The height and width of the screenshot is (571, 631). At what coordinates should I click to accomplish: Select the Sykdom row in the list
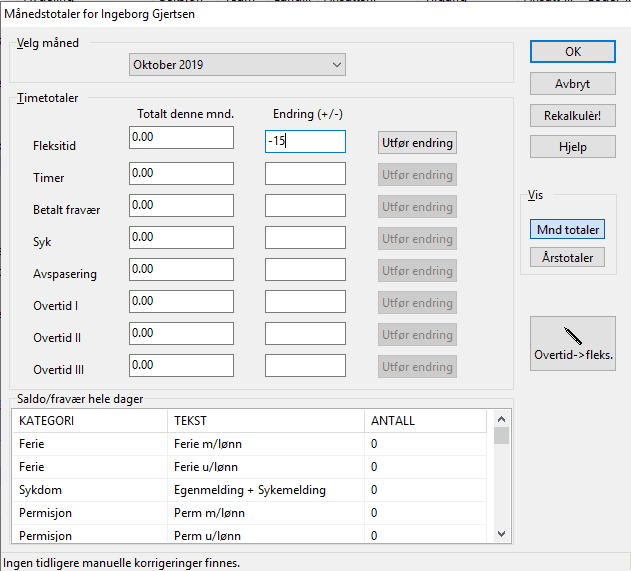pos(40,490)
